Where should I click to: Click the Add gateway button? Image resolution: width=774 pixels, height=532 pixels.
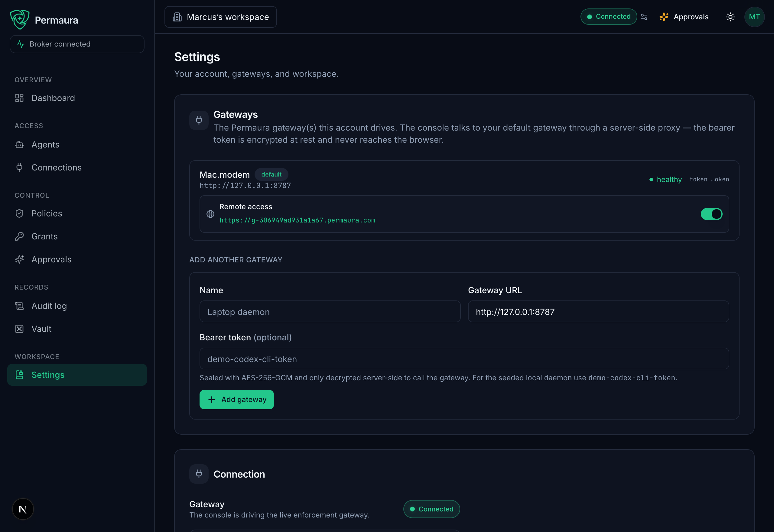[x=237, y=399]
